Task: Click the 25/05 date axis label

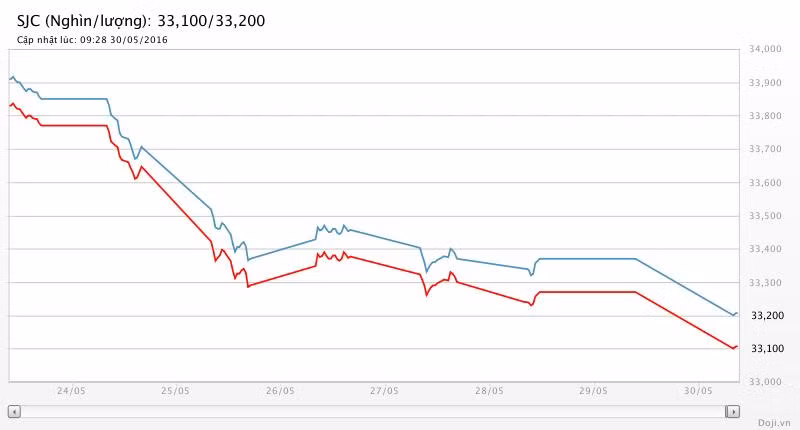Action: [x=175, y=391]
